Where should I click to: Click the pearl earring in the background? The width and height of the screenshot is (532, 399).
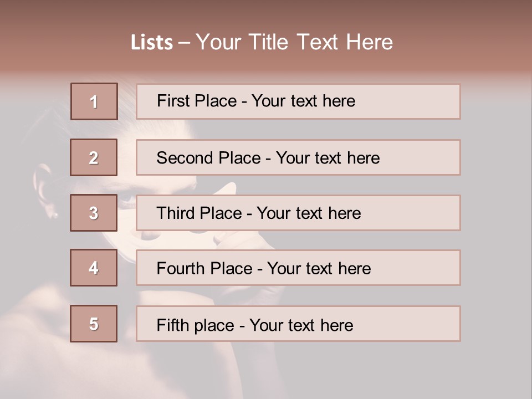click(x=55, y=214)
